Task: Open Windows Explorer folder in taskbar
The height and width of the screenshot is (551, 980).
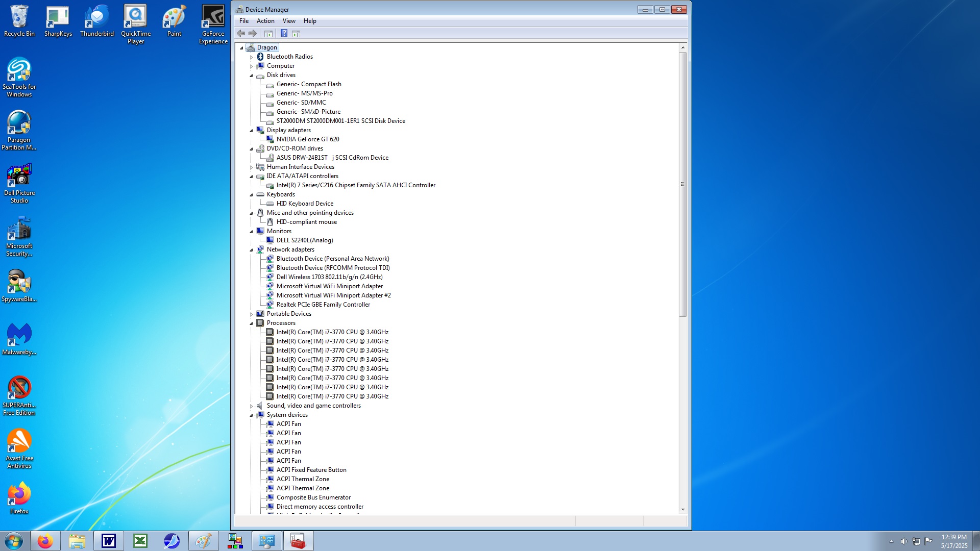Action: [77, 541]
